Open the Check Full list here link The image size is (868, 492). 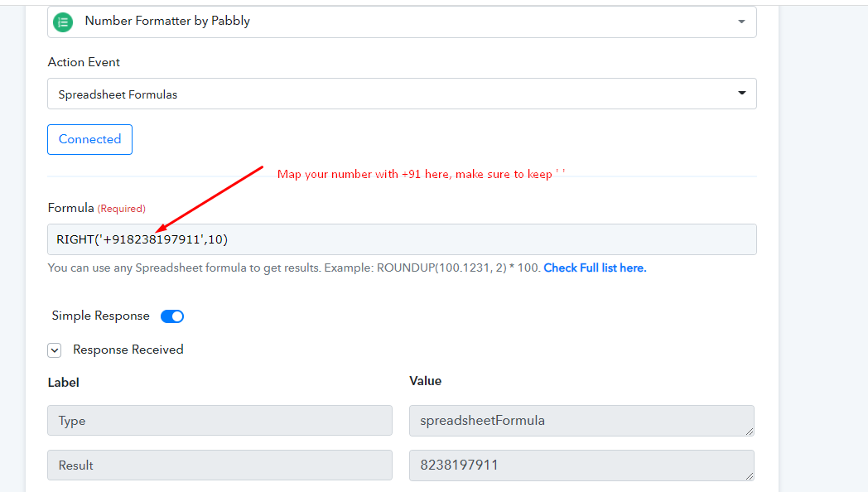click(x=595, y=268)
